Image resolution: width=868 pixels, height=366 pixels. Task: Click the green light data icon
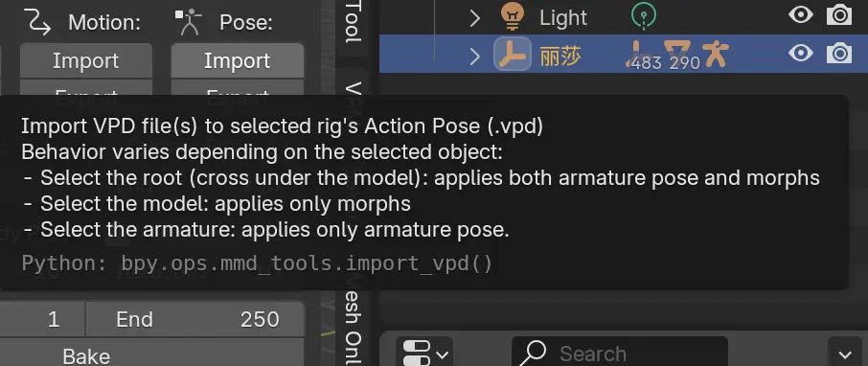[x=643, y=15]
